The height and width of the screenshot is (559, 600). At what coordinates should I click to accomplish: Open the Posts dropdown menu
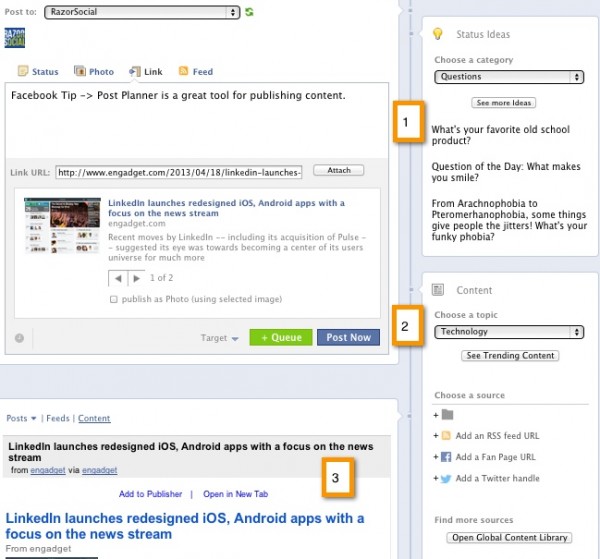pos(21,419)
